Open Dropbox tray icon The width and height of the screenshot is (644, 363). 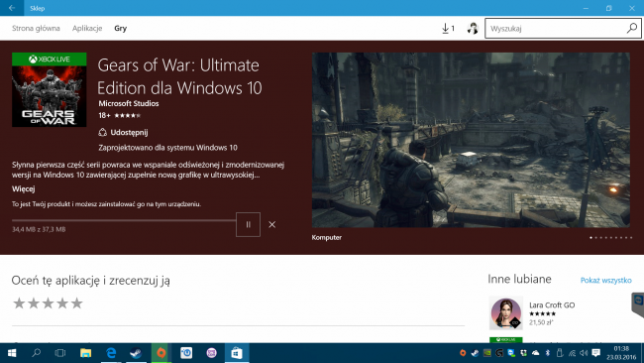coord(524,353)
